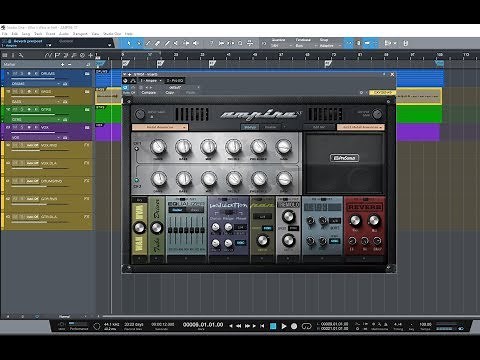
Task: Open the cabinet model dropdown in Ampire
Action: tap(361, 127)
